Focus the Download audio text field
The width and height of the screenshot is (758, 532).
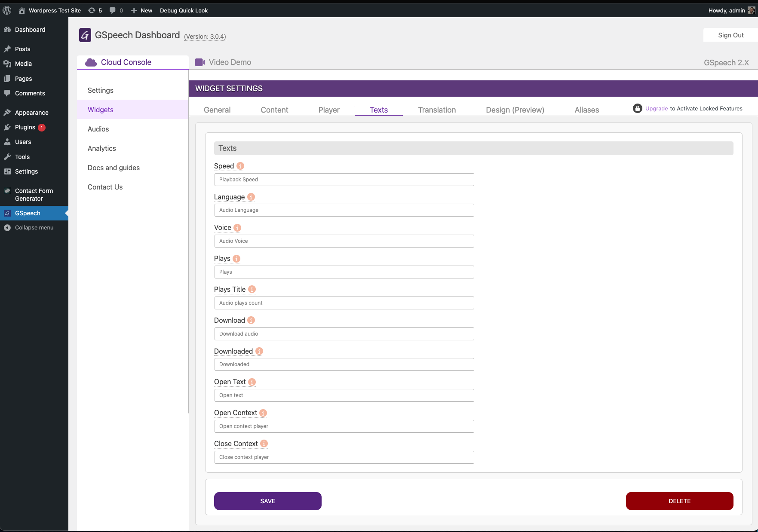[344, 334]
